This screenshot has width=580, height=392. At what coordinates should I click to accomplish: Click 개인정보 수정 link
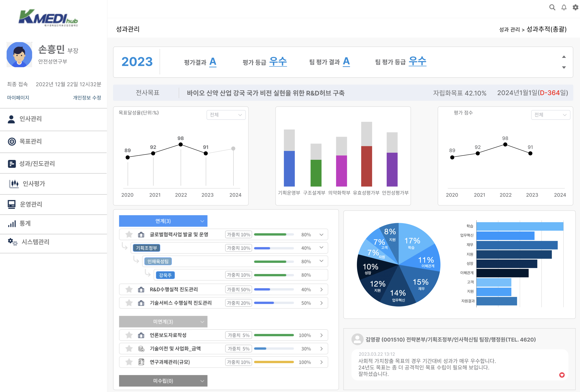click(87, 98)
